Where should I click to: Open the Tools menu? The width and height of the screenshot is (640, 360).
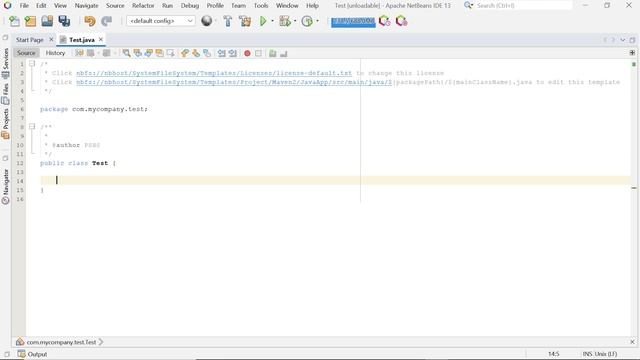(x=261, y=6)
